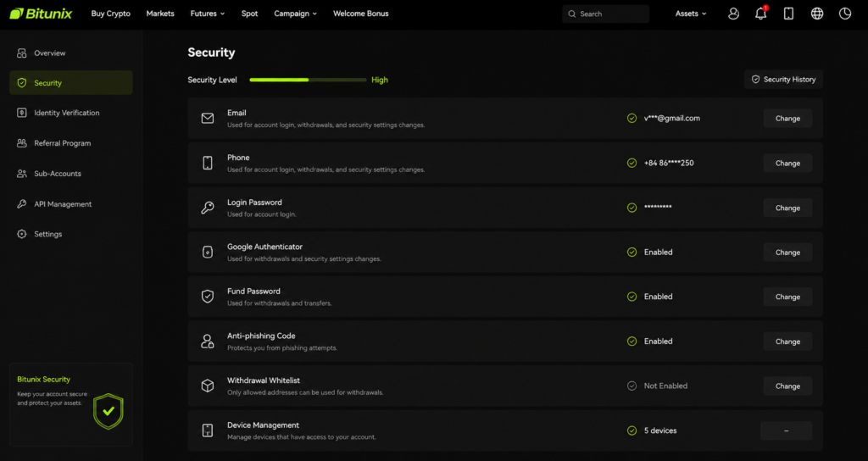The image size is (868, 461).
Task: Click the Bitunix Security shield badge
Action: point(108,411)
